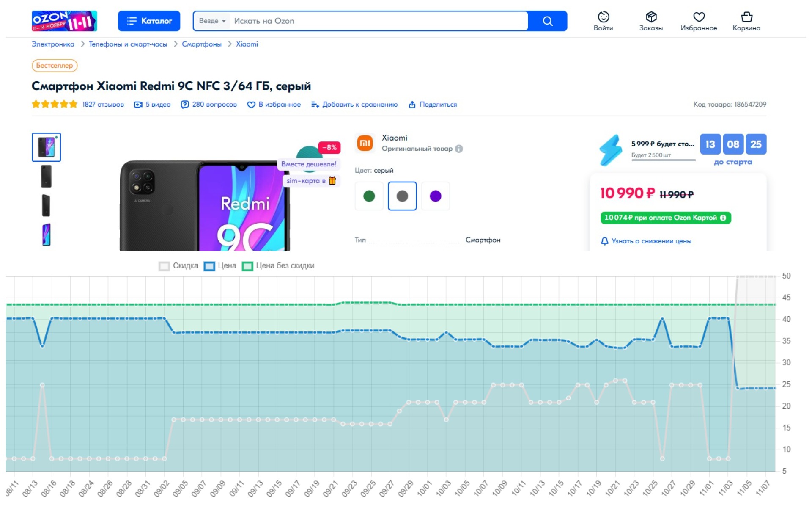
Task: Click the search magnifier button
Action: (x=547, y=21)
